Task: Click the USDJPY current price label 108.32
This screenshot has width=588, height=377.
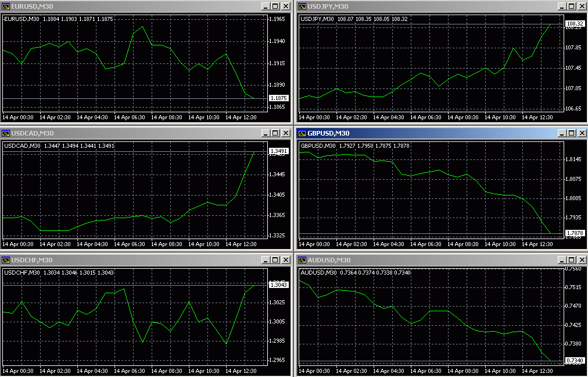Action: pyautogui.click(x=575, y=24)
